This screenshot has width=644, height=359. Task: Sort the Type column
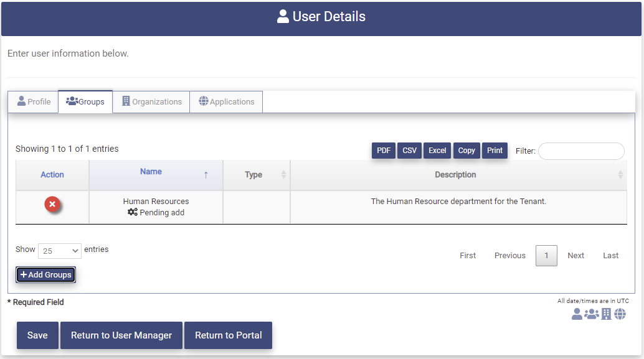point(283,175)
